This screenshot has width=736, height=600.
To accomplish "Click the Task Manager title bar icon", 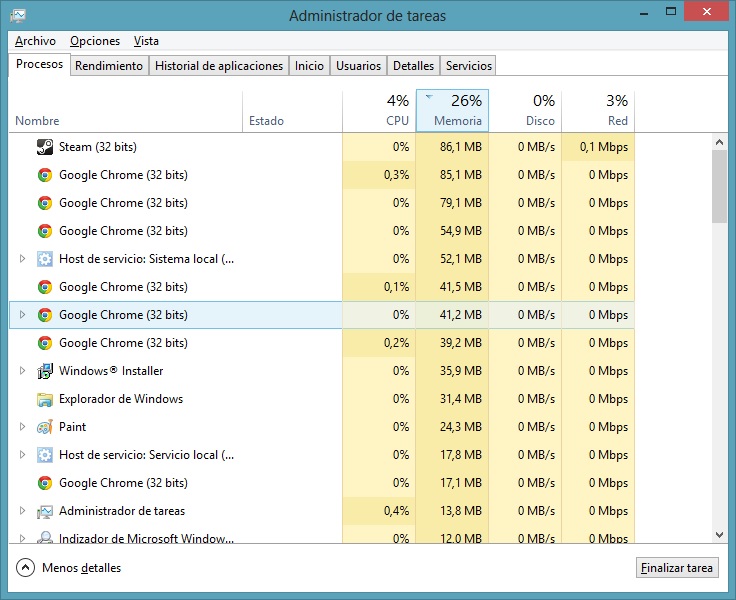I will [18, 15].
